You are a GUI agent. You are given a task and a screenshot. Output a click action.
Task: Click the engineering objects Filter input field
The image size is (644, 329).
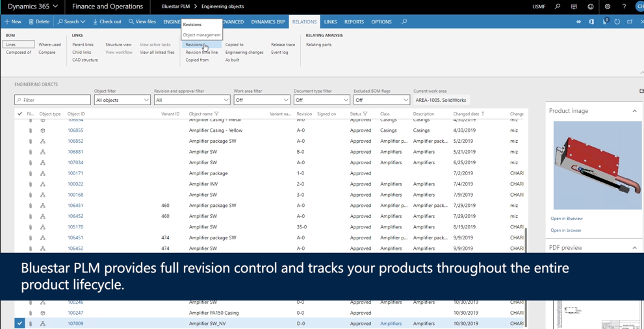53,100
